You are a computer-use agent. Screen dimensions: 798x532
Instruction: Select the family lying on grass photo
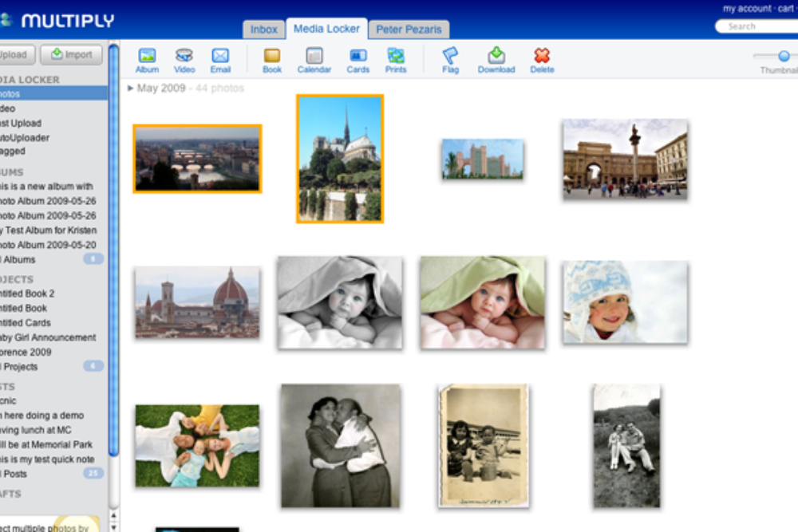[x=197, y=445]
